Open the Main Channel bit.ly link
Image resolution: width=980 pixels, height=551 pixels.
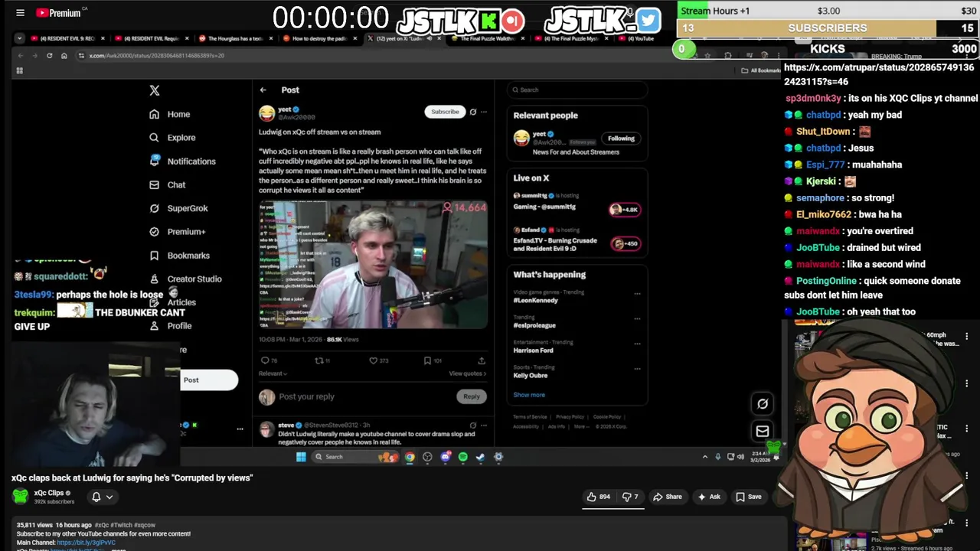pos(86,543)
